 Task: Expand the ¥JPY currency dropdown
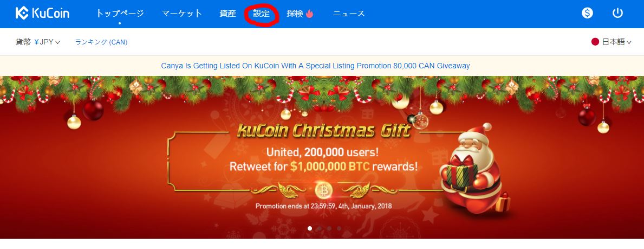47,42
